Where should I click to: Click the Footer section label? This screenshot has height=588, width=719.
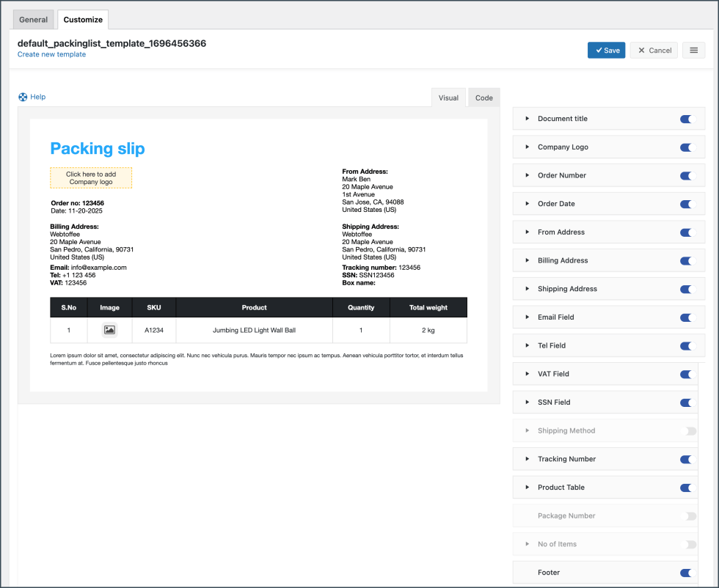549,573
